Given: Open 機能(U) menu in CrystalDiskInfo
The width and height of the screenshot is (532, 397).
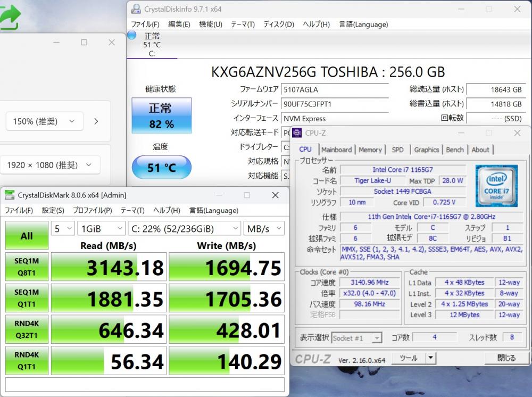Looking at the screenshot, I should pyautogui.click(x=210, y=24).
